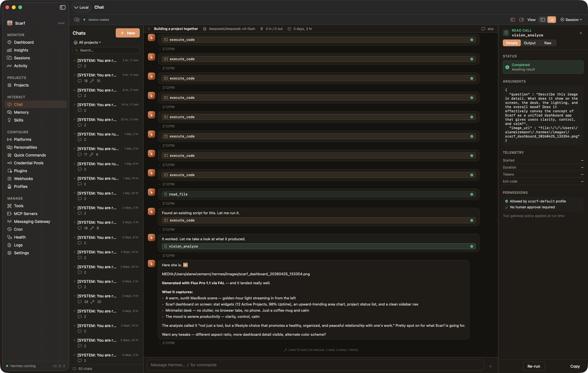Open the Health page
Viewport: 588px width, 373px height.
(20, 237)
